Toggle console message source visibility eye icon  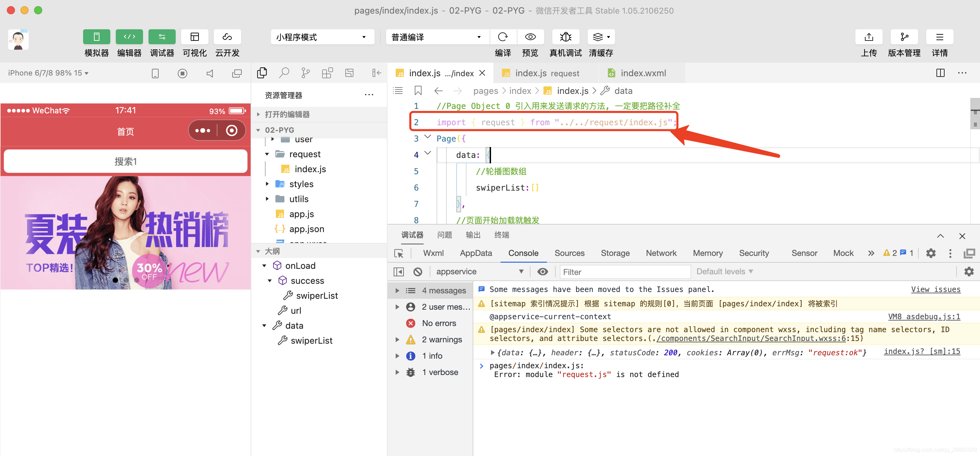[542, 271]
